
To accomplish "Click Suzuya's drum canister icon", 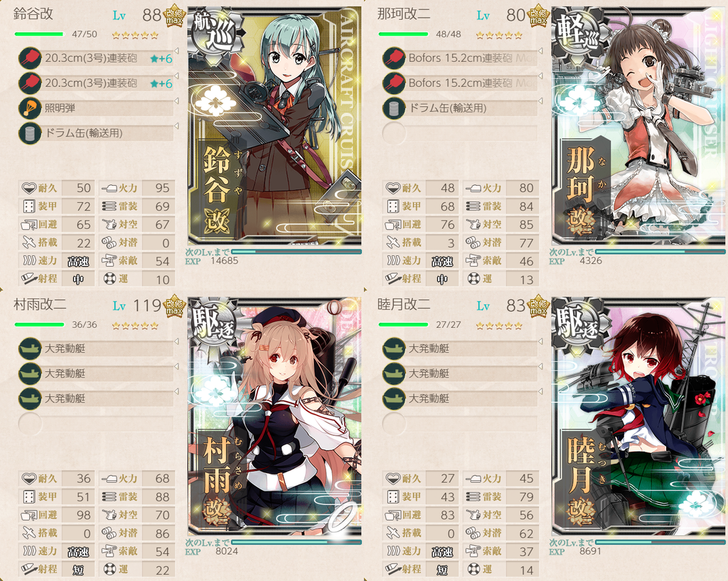I will (30, 133).
